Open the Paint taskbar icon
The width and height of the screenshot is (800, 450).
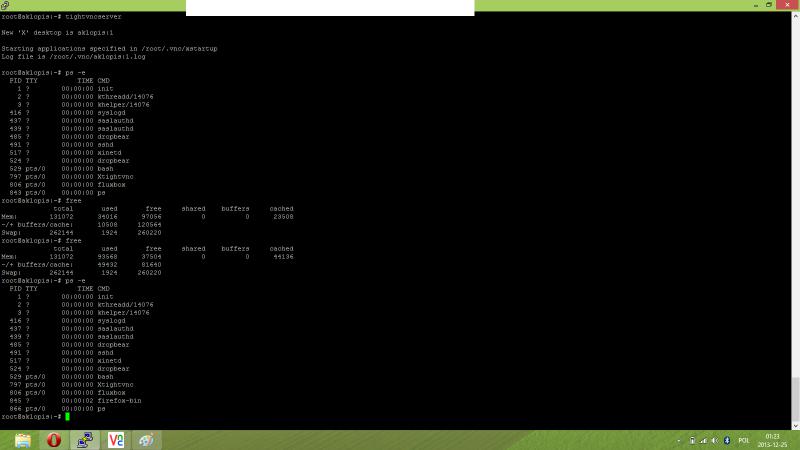(146, 440)
